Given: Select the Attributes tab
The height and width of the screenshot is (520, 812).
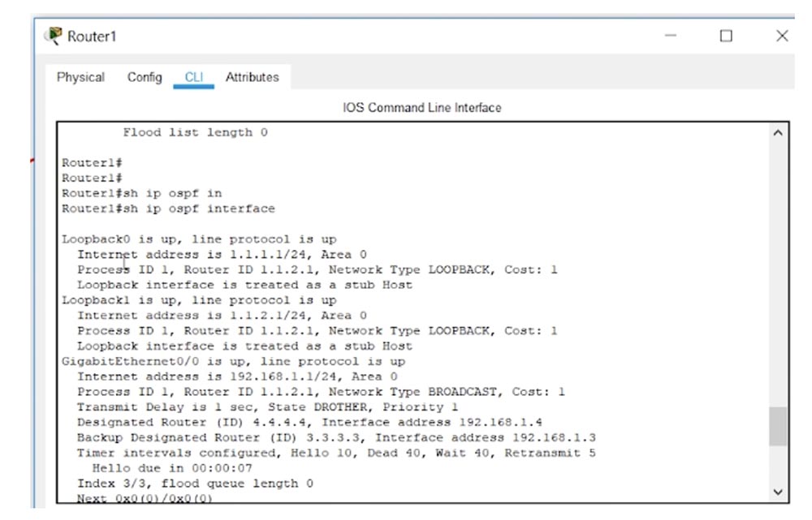Looking at the screenshot, I should tap(253, 77).
